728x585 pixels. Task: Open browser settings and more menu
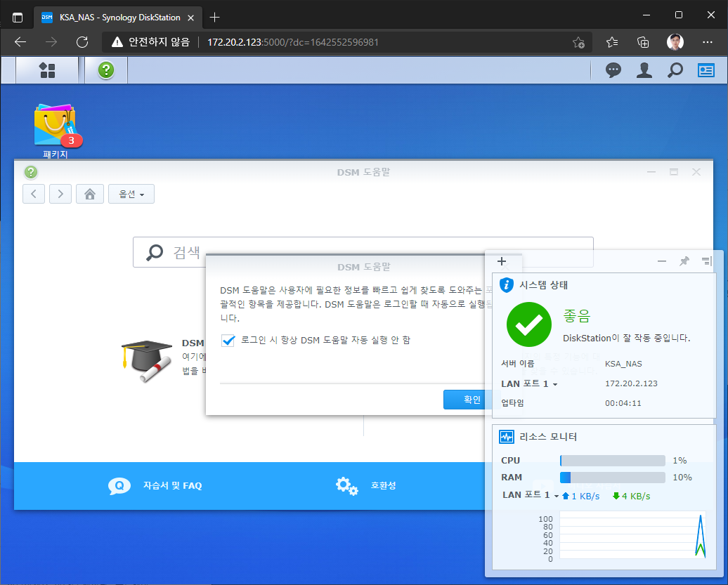tap(707, 42)
